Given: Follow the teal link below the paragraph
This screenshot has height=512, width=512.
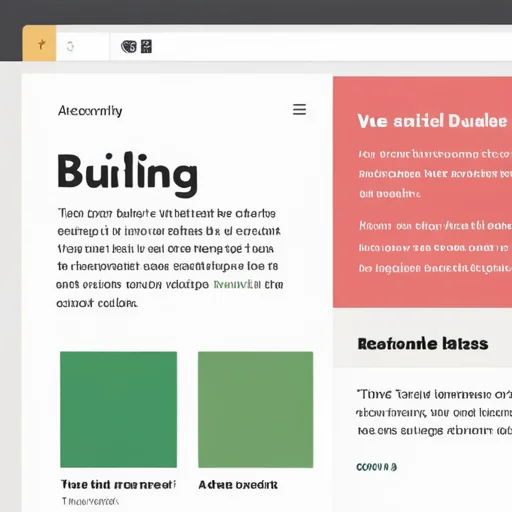Looking at the screenshot, I should click(x=377, y=467).
